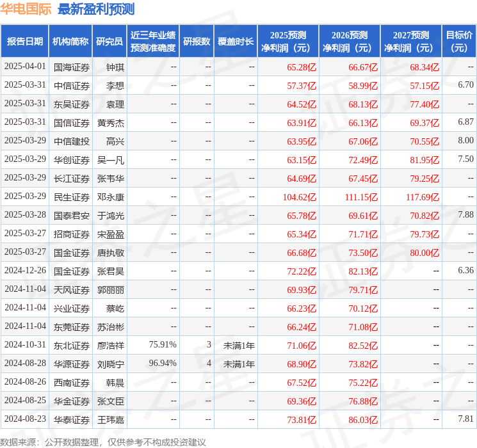The image size is (477, 448).
Task: Select the 天风证券 institution cell
Action: point(72,290)
